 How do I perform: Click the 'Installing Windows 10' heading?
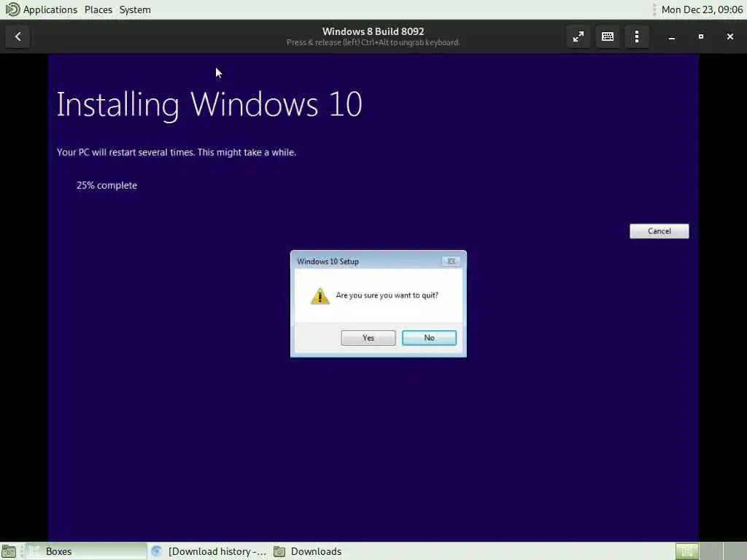click(x=209, y=104)
